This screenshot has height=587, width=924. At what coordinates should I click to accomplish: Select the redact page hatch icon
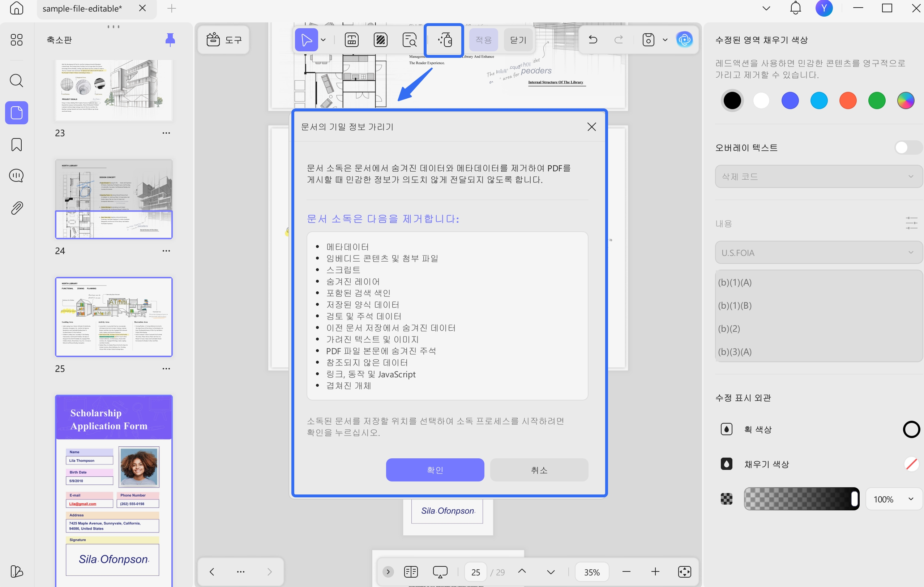coord(380,40)
